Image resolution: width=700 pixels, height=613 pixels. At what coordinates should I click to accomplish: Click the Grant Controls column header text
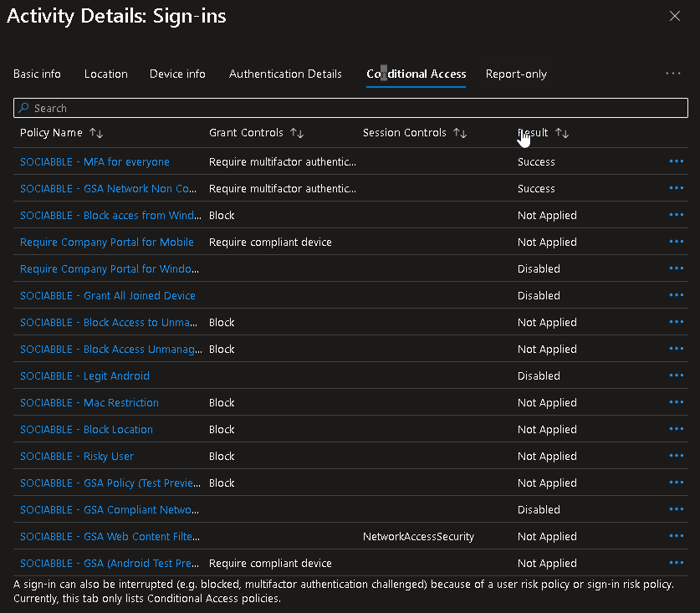pos(246,133)
